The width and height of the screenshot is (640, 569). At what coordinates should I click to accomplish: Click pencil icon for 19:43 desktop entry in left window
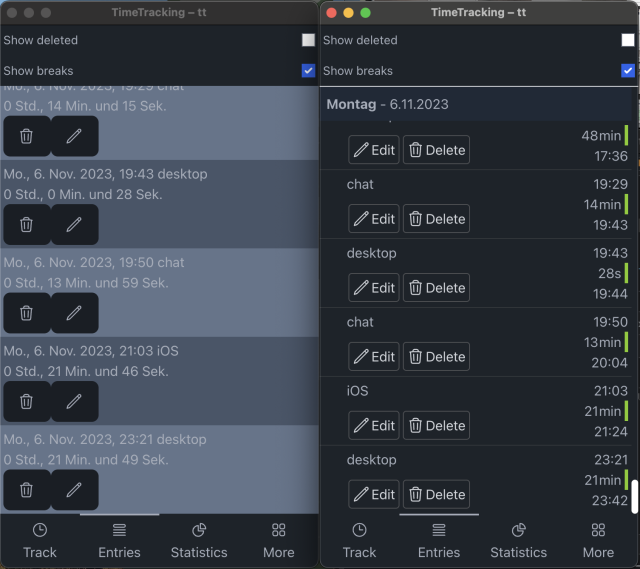coord(74,225)
